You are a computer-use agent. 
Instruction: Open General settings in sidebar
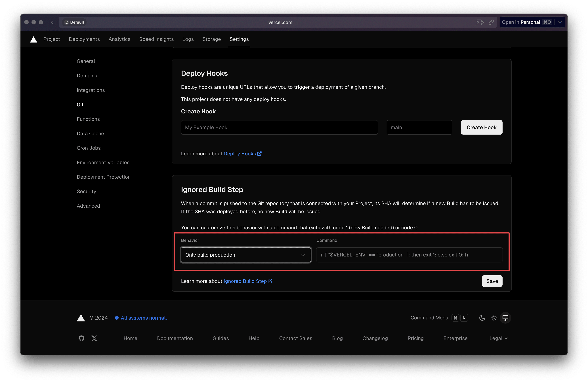(86, 61)
